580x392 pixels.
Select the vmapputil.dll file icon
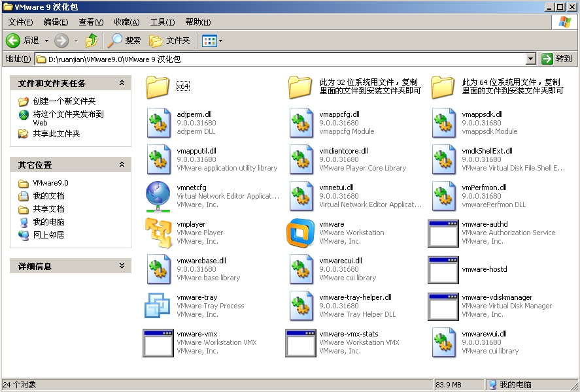[x=159, y=159]
